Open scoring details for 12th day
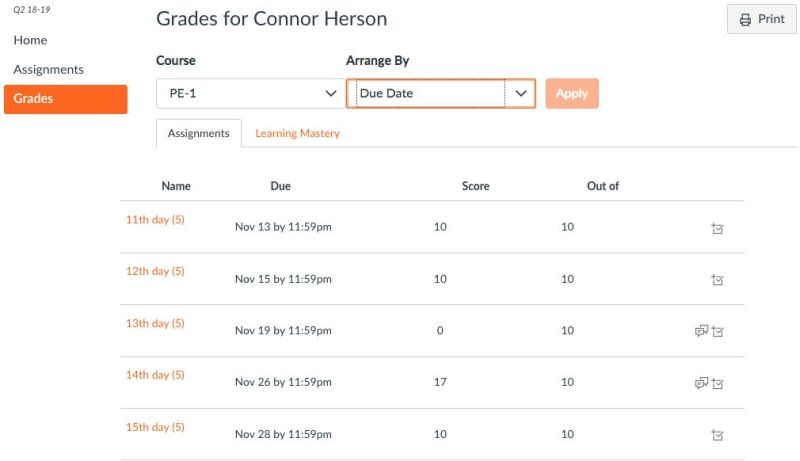800x461 pixels. [717, 280]
